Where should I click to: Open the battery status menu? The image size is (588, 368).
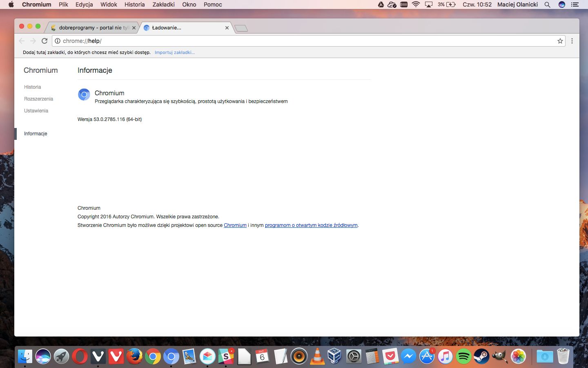point(447,4)
